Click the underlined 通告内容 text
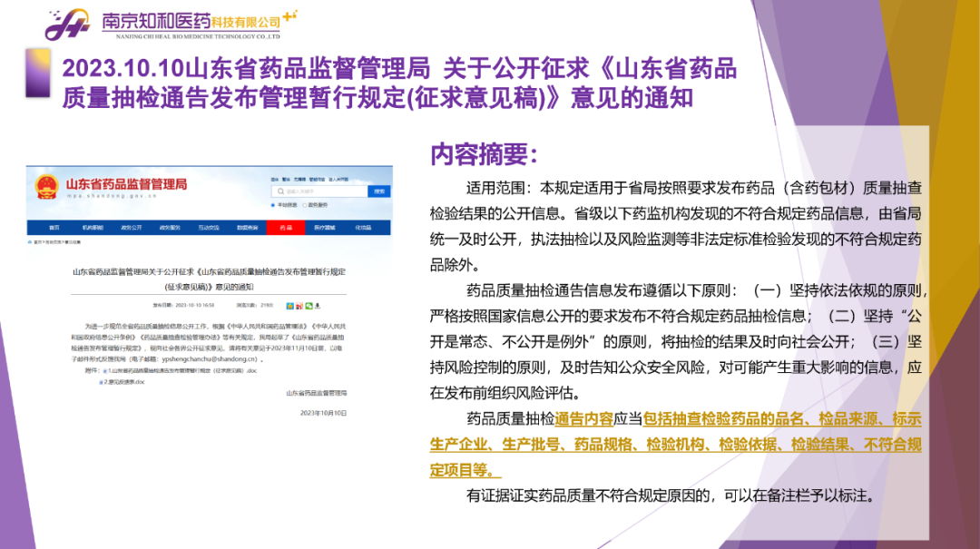The height and width of the screenshot is (549, 980). 583,419
